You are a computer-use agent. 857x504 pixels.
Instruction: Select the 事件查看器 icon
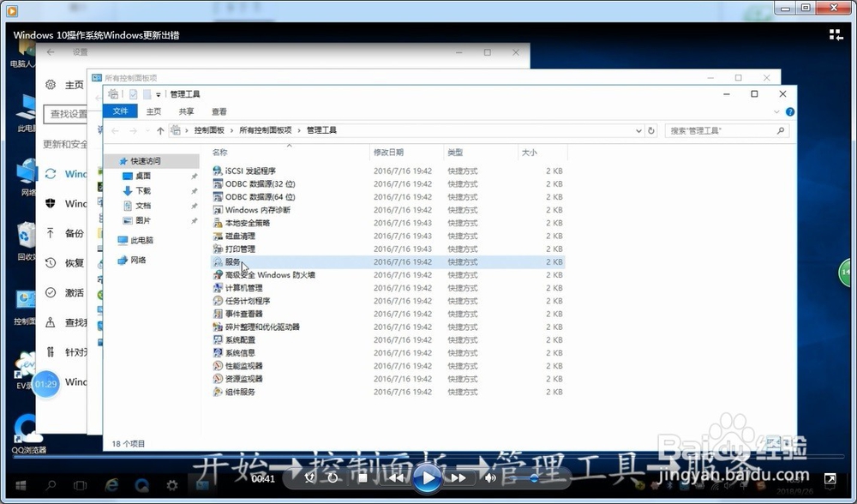(x=218, y=315)
